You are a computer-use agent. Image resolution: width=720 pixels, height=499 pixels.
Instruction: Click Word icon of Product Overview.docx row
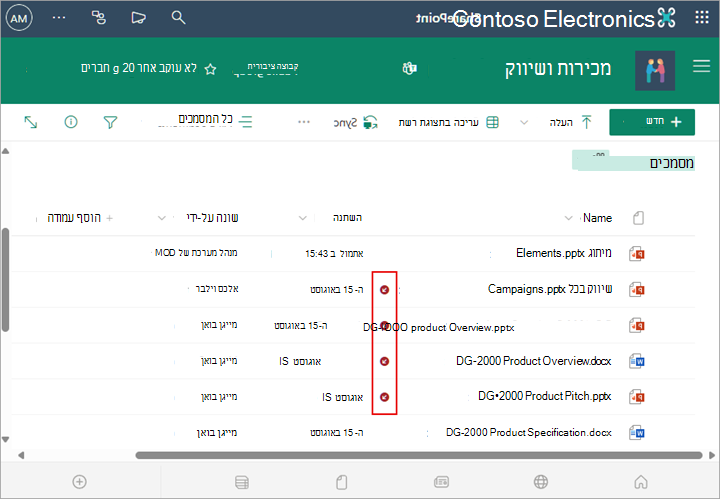click(x=637, y=361)
